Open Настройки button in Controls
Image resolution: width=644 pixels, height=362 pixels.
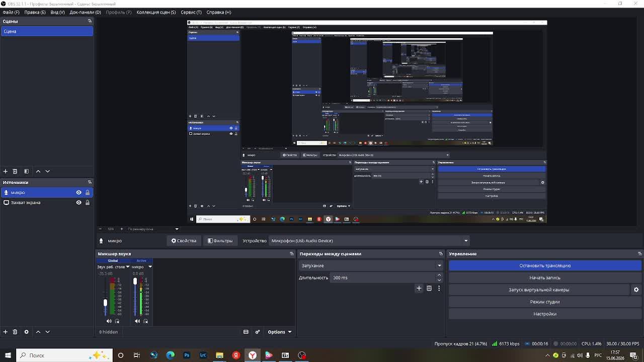545,314
